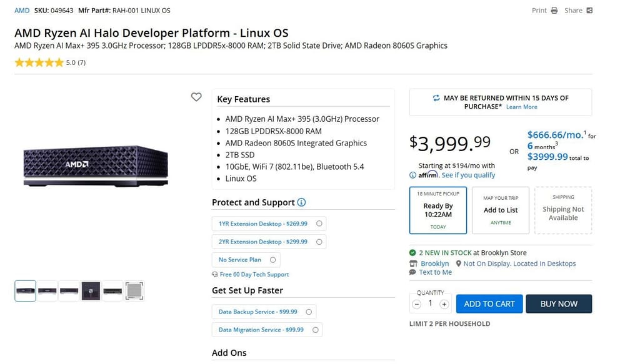
Task: Click the five-star rating
Action: point(39,62)
